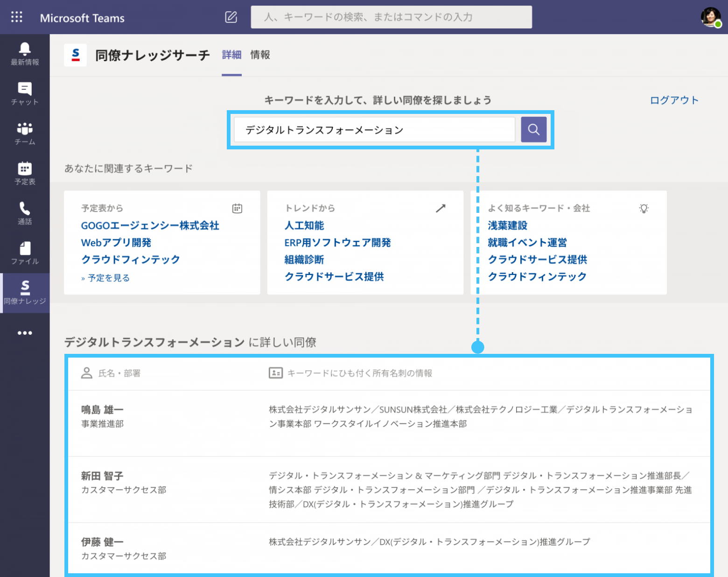Click the lightbulb icon on よく知るキーワード card
Viewport: 728px width, 577px height.
[x=644, y=208]
